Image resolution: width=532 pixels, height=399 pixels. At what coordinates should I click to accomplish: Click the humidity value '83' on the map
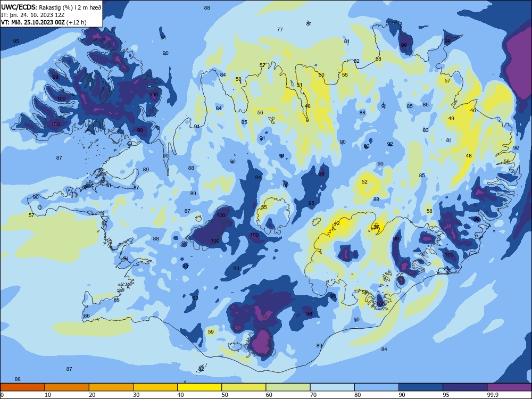point(426,130)
